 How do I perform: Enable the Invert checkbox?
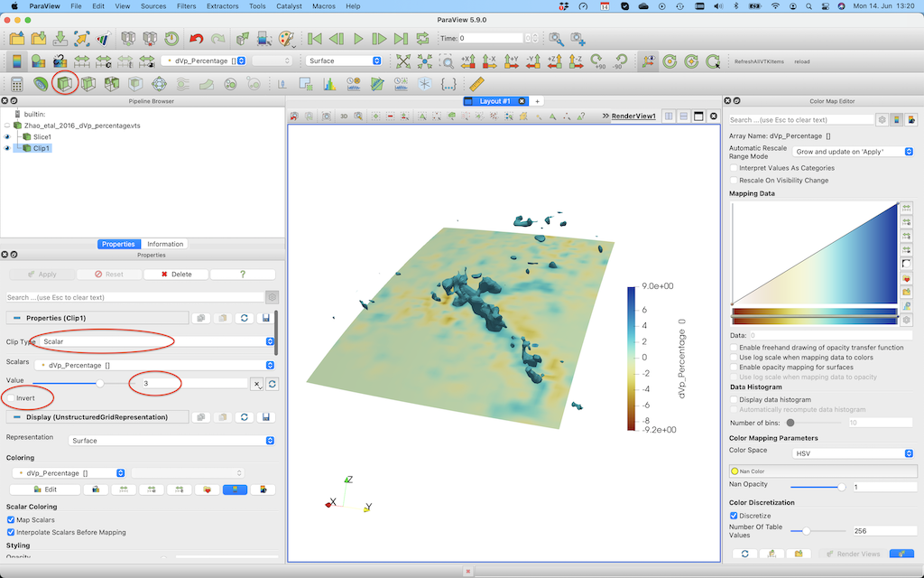[x=10, y=398]
